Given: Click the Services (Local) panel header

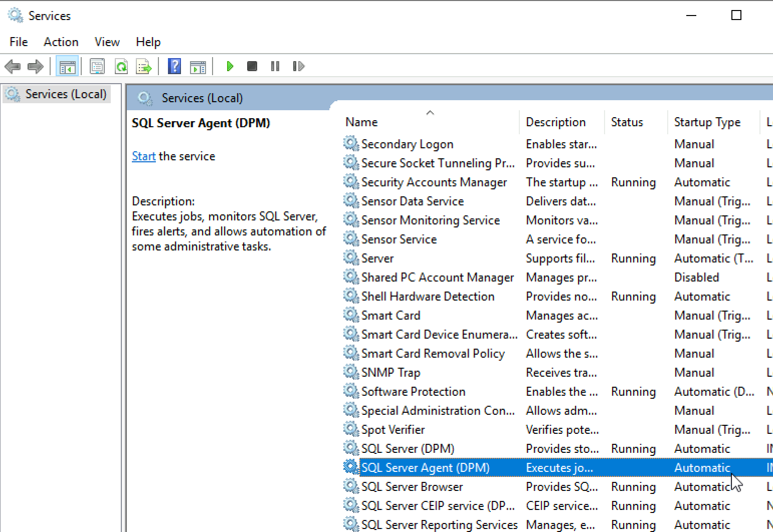Looking at the screenshot, I should 202,98.
